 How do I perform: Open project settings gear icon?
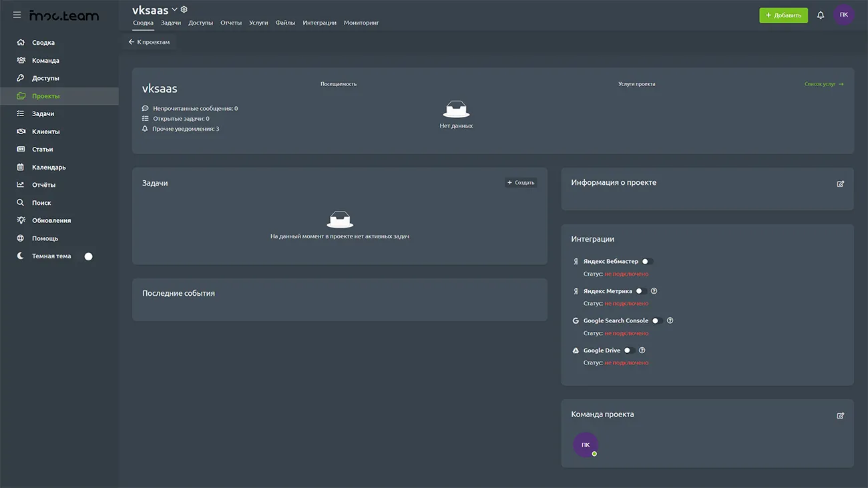coord(184,9)
